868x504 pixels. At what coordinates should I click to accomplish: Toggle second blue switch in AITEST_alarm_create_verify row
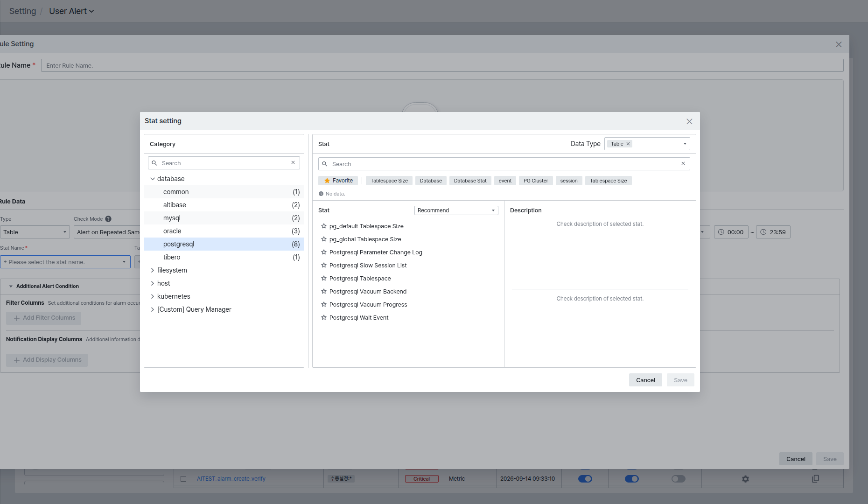[631, 479]
